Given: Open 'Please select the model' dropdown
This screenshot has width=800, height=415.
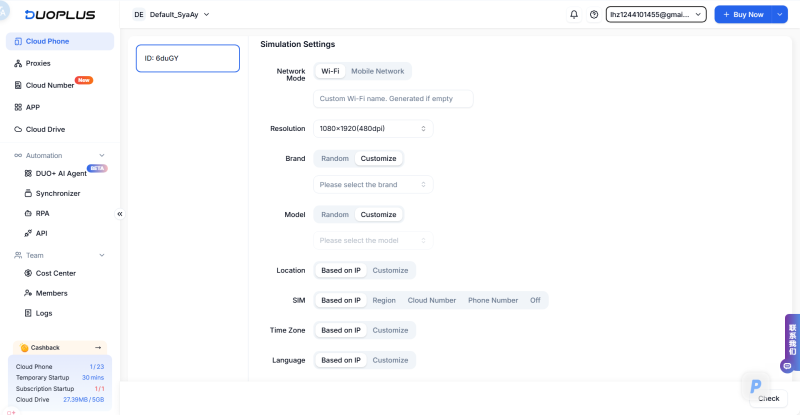Looking at the screenshot, I should coord(373,240).
